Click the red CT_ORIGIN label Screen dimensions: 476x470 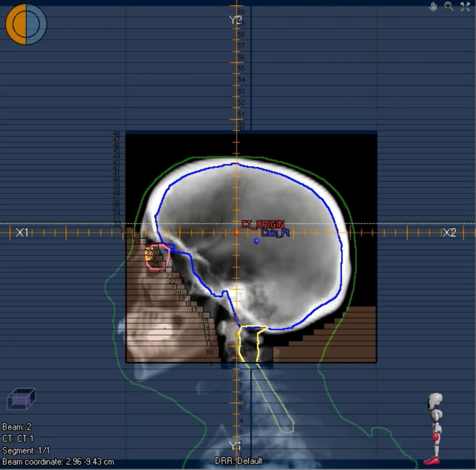pos(263,224)
